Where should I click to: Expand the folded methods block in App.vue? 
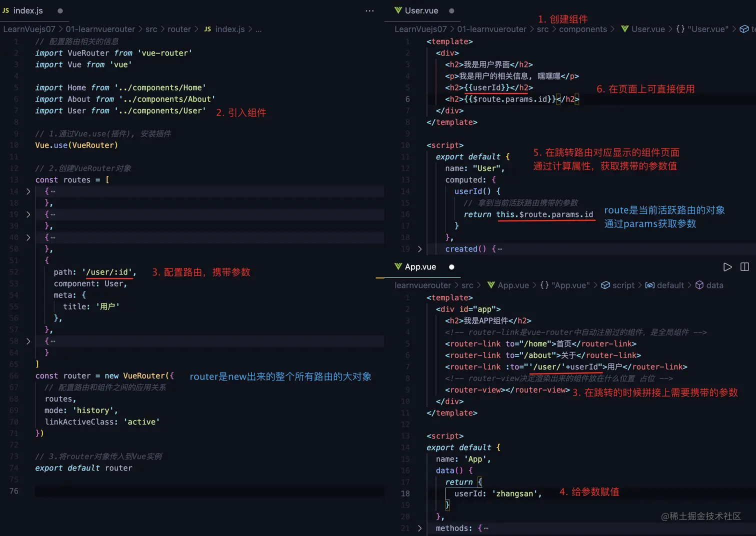coord(419,528)
